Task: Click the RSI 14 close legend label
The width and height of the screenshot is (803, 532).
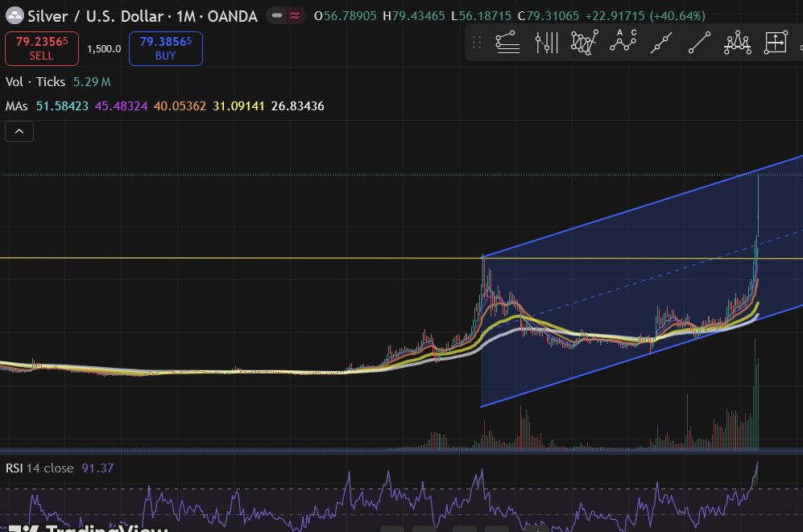Action: tap(39, 468)
